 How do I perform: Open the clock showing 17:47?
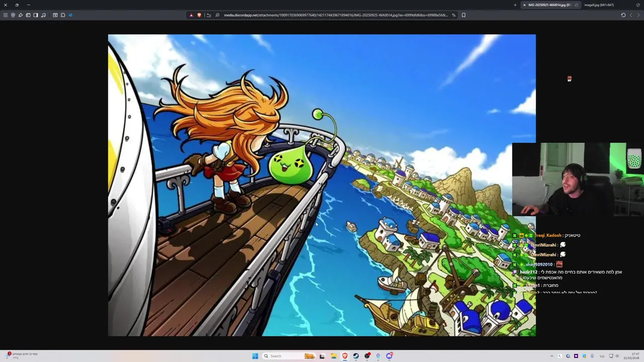tap(631, 356)
